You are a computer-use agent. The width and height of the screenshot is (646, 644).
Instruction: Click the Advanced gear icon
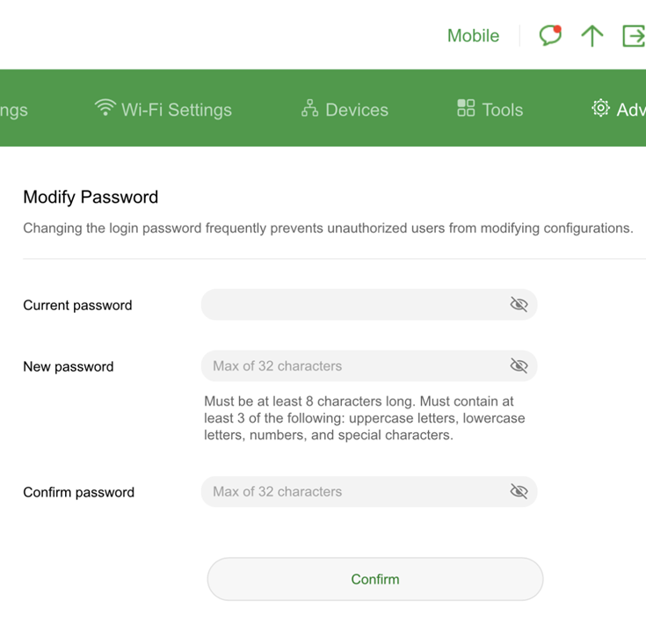[600, 108]
